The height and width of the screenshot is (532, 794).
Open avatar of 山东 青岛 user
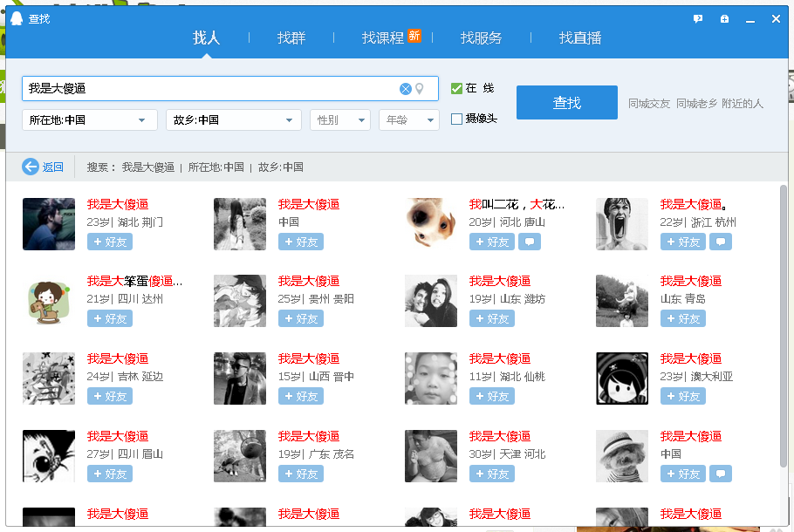(622, 301)
